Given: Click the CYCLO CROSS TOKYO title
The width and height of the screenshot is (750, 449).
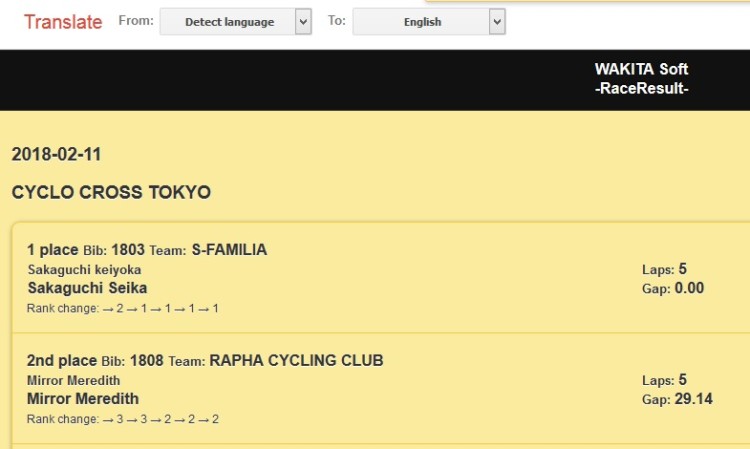Looking at the screenshot, I should click(111, 192).
